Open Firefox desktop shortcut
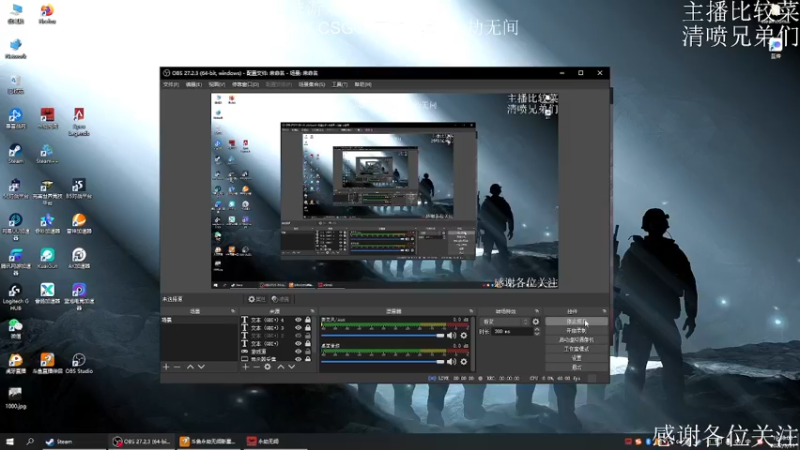 pos(47,14)
